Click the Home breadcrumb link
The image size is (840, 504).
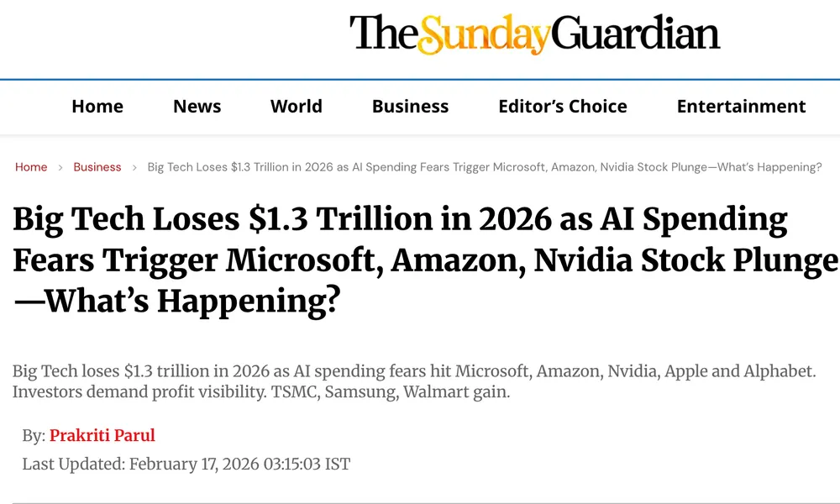click(x=31, y=167)
